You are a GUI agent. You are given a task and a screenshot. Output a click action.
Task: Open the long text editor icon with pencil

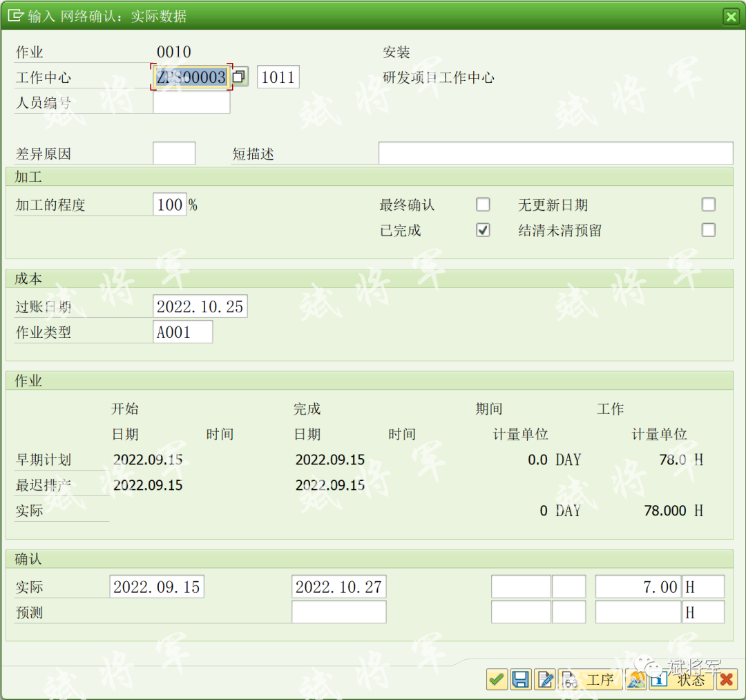pyautogui.click(x=545, y=679)
